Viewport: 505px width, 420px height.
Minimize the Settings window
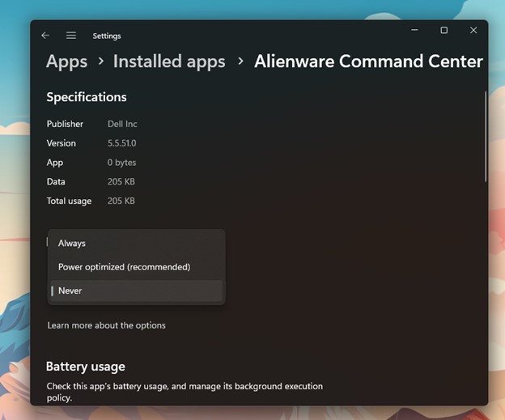pyautogui.click(x=414, y=31)
